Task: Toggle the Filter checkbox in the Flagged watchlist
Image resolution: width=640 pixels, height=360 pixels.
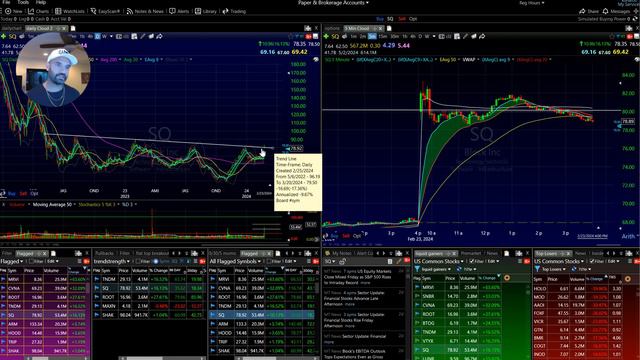Action: pyautogui.click(x=31, y=261)
